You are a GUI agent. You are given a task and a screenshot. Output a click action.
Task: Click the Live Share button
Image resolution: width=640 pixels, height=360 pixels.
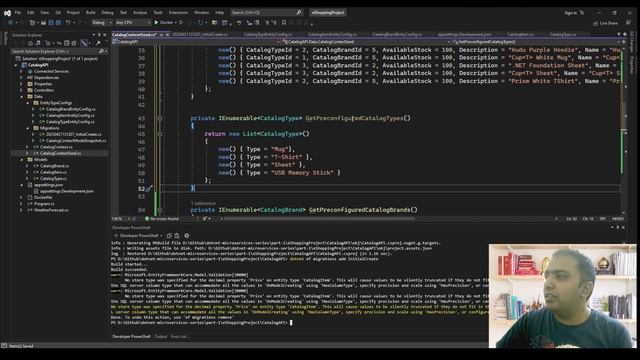pyautogui.click(x=605, y=23)
